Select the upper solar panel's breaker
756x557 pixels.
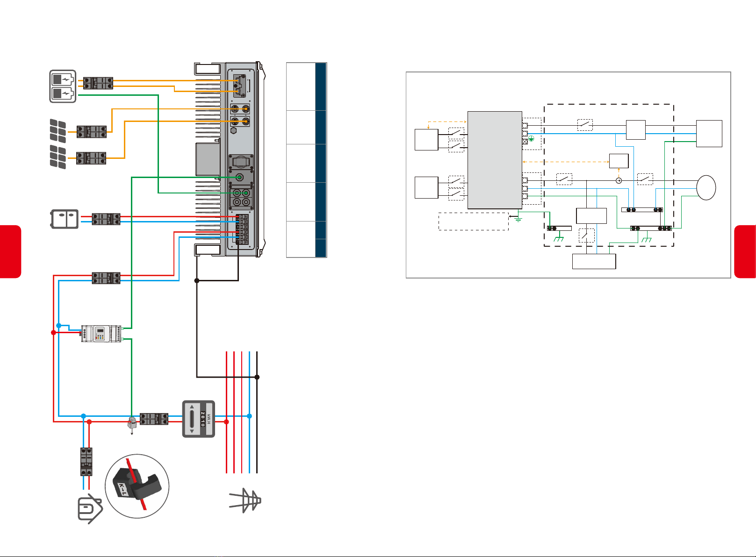pyautogui.click(x=91, y=132)
